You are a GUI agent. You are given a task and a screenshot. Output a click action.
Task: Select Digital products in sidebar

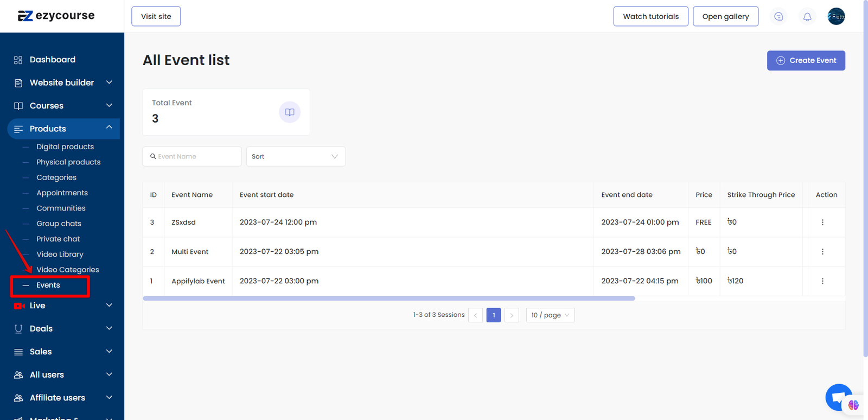pos(65,147)
